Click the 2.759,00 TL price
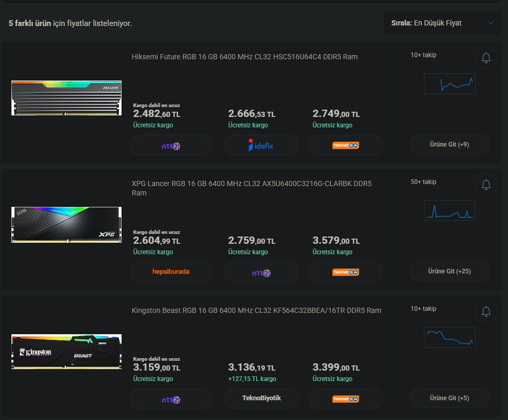Image resolution: width=508 pixels, height=420 pixels. pos(252,241)
